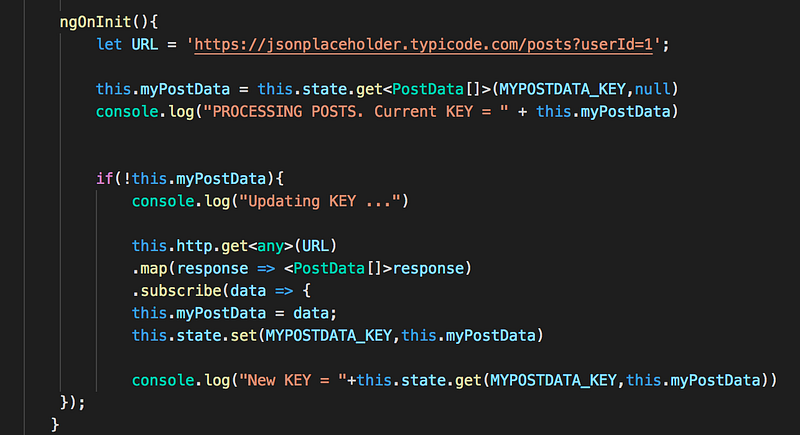Click the closing }); of the subscribe block

(72, 403)
